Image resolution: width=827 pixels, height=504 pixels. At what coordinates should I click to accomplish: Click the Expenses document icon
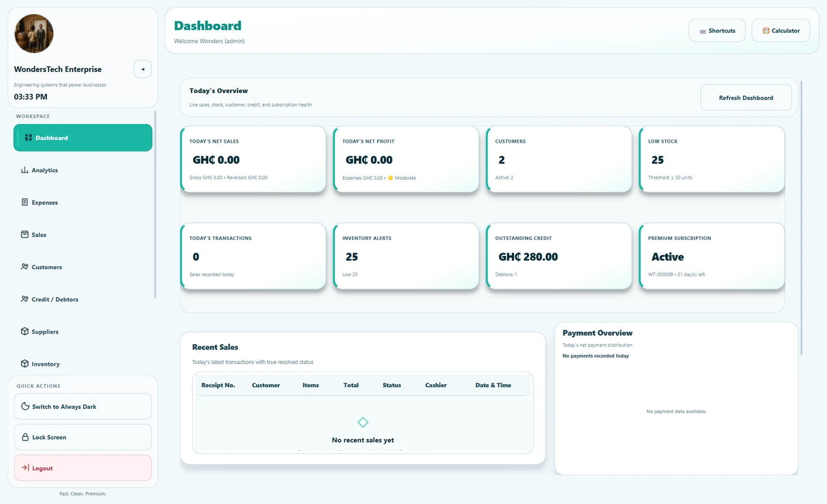pos(24,202)
